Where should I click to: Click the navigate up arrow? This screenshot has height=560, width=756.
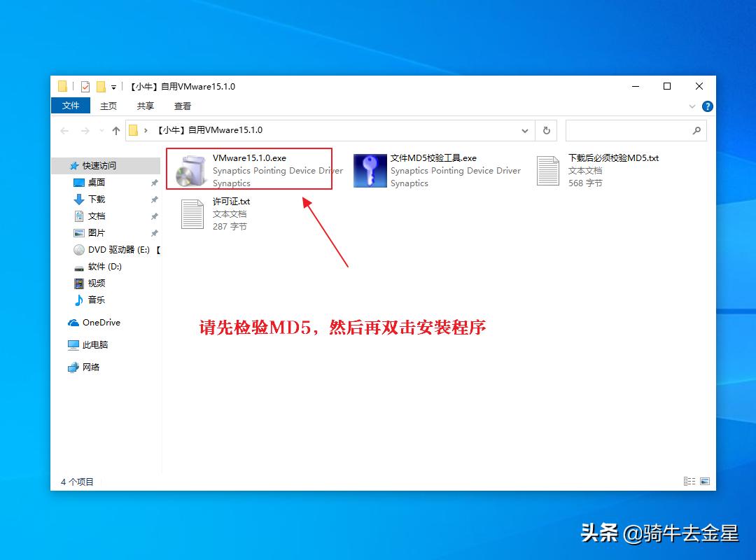click(x=115, y=130)
